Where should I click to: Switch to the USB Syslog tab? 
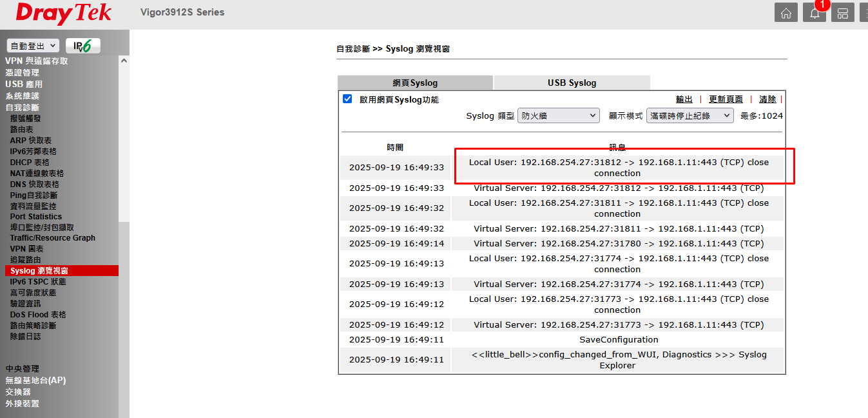point(572,83)
